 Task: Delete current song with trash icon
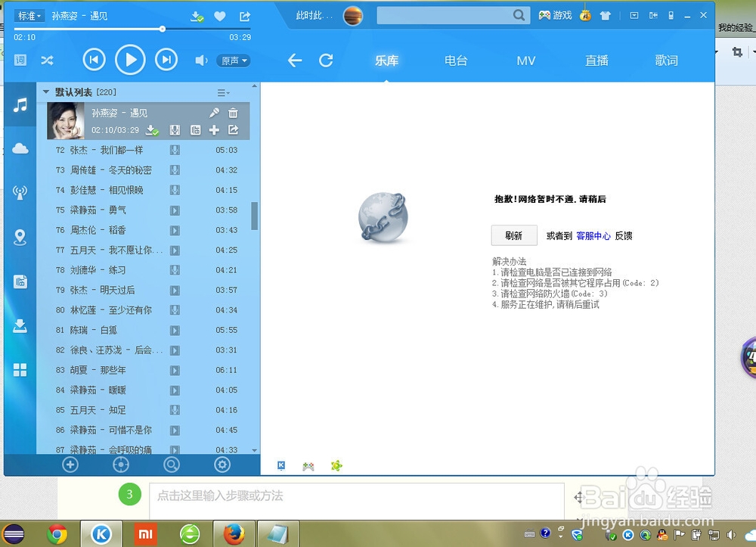(233, 113)
